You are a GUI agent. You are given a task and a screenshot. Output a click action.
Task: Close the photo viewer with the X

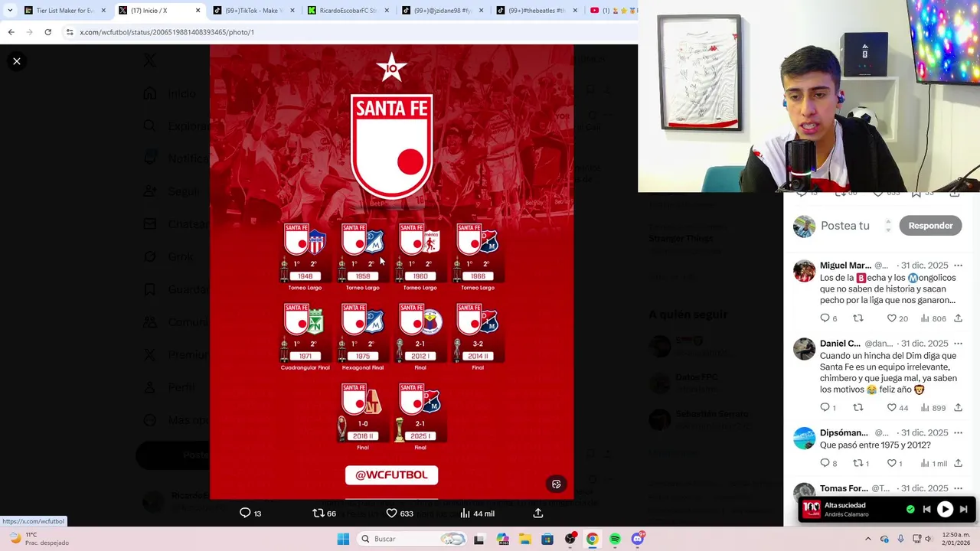[16, 61]
